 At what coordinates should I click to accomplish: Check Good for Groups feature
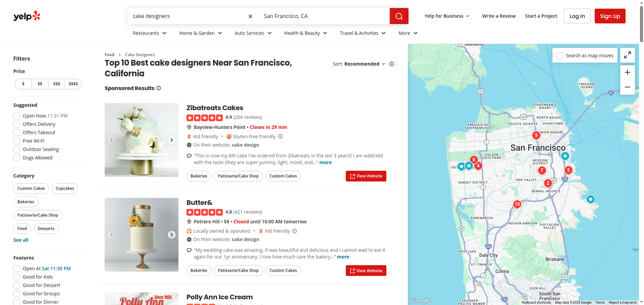pos(17,294)
